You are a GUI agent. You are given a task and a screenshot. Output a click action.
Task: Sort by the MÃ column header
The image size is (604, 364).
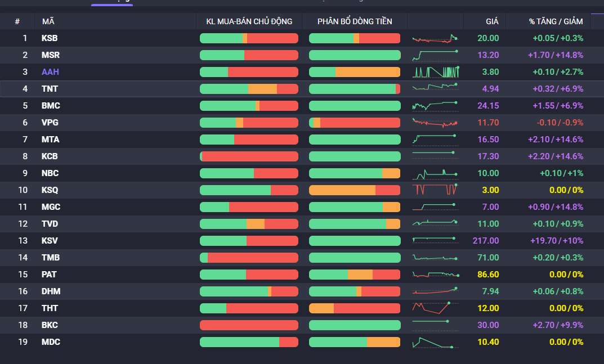click(x=48, y=21)
